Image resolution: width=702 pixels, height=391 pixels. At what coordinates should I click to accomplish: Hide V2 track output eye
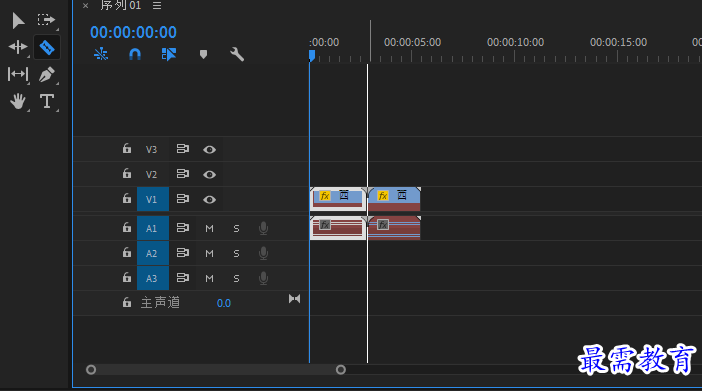(x=209, y=175)
